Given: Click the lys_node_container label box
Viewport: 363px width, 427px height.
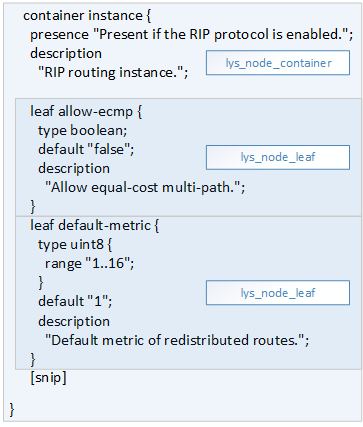Looking at the screenshot, I should pyautogui.click(x=278, y=63).
